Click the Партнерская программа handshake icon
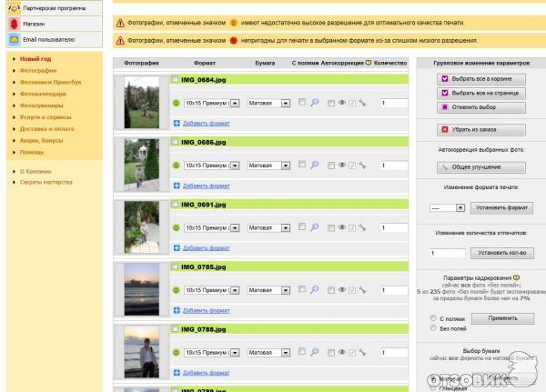The height and width of the screenshot is (392, 546). coord(14,6)
